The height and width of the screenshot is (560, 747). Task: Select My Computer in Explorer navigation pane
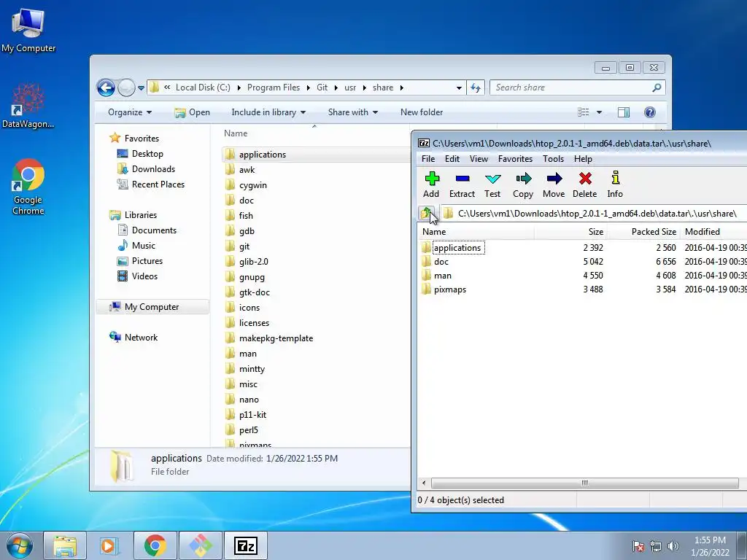pyautogui.click(x=152, y=307)
